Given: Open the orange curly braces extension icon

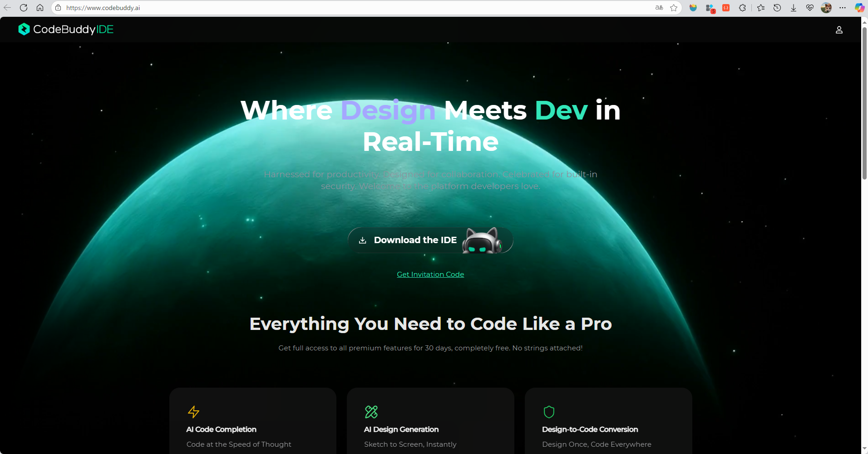Looking at the screenshot, I should click(x=726, y=8).
